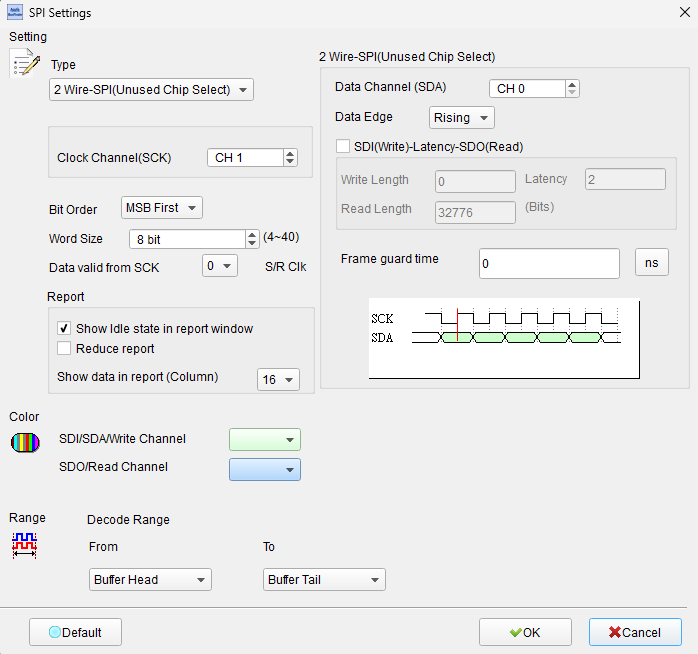
Task: Enable the Reduce report checkbox
Action: 64,348
